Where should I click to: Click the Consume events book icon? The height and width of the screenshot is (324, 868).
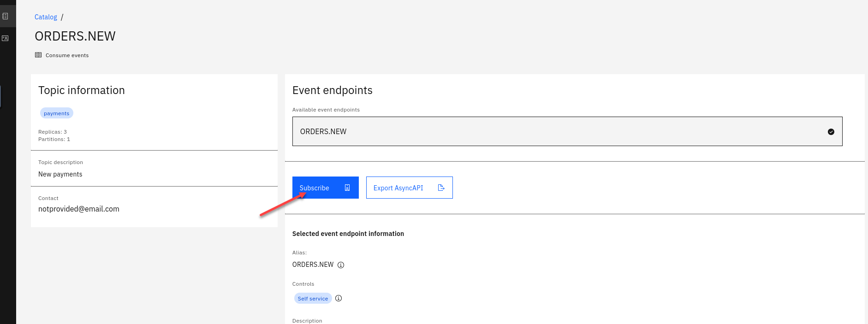[38, 55]
